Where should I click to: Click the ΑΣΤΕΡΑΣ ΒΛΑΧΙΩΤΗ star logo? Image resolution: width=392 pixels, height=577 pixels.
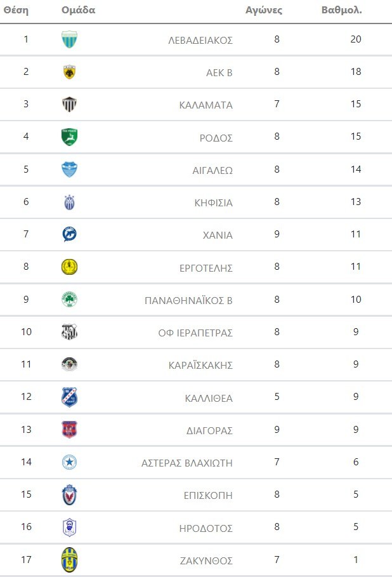point(69,462)
